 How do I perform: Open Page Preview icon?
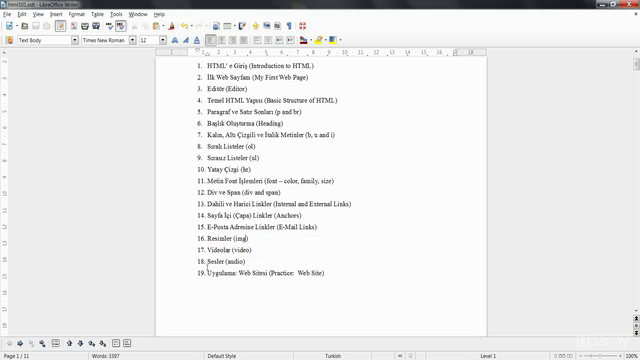point(96,26)
